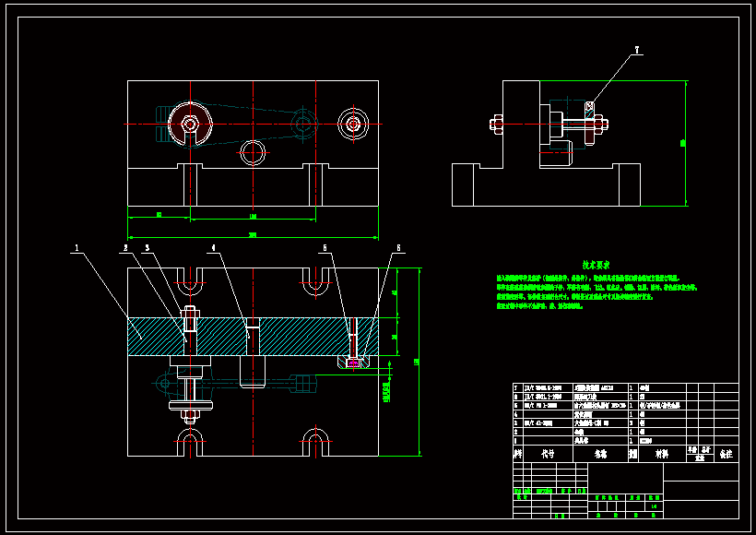Click the large hex nut in front view

tap(190, 124)
